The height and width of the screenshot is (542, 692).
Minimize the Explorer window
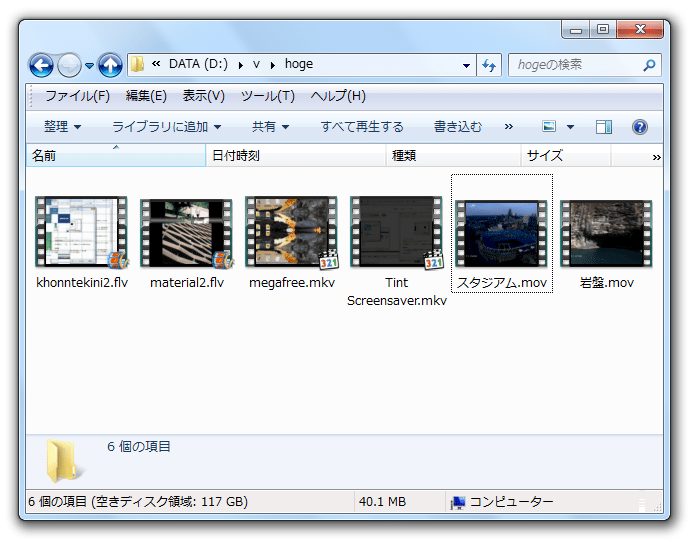pos(575,30)
